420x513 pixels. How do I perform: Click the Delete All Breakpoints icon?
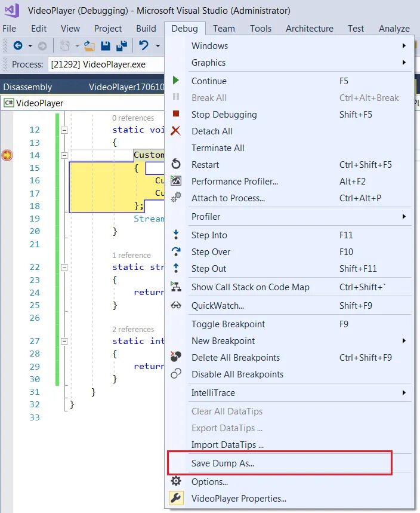click(x=176, y=357)
